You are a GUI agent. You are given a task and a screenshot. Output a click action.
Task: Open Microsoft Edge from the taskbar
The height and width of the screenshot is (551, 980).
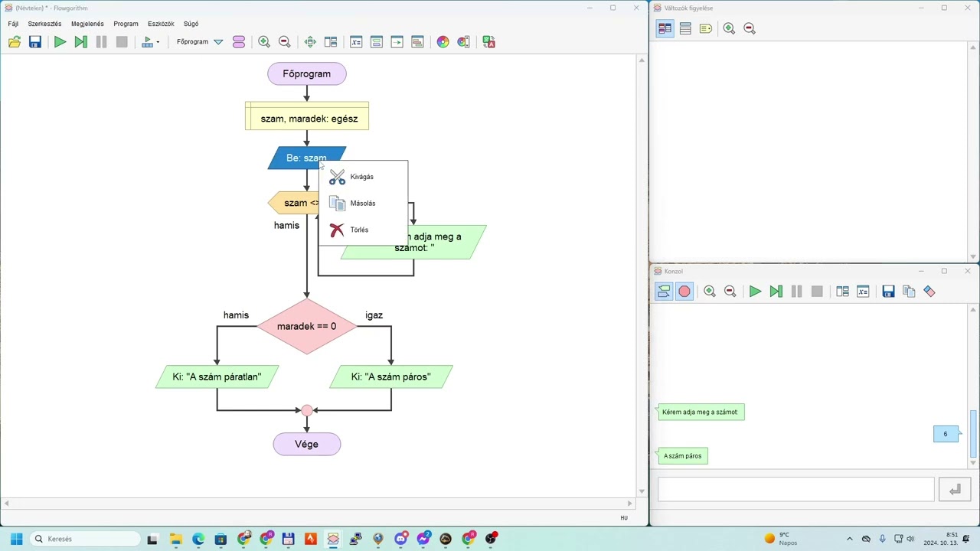[x=198, y=539]
